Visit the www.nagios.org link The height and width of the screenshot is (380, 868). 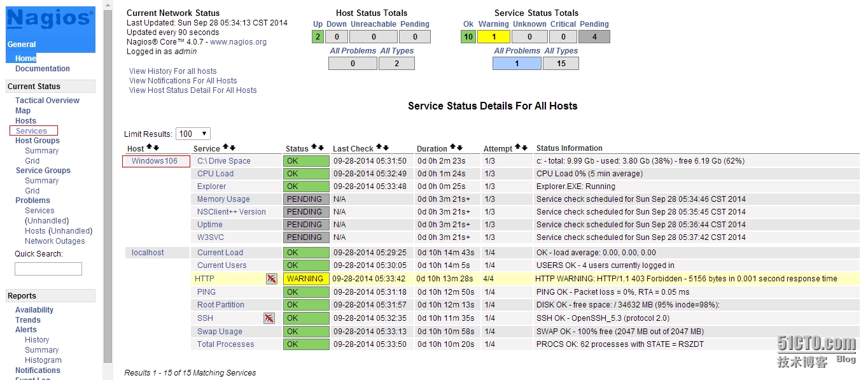[x=238, y=42]
